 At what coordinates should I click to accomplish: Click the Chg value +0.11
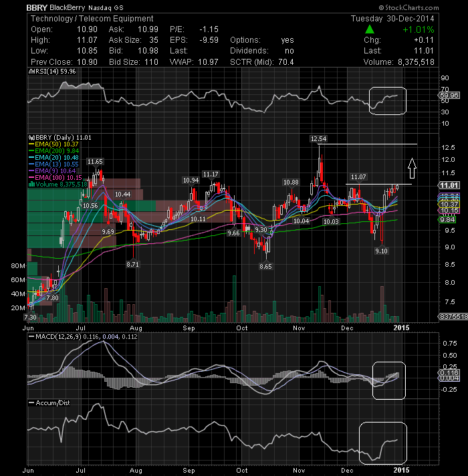pos(424,40)
